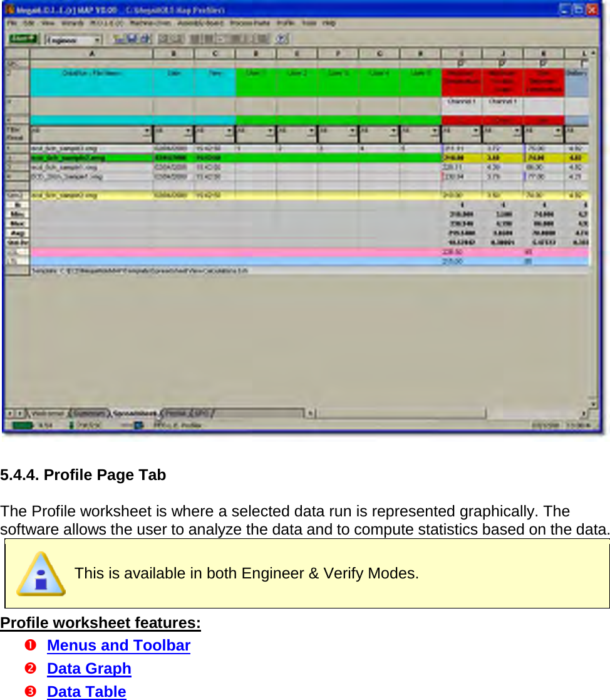Open the User 5 column filter dropdown
The image size is (610, 700).
(x=434, y=131)
